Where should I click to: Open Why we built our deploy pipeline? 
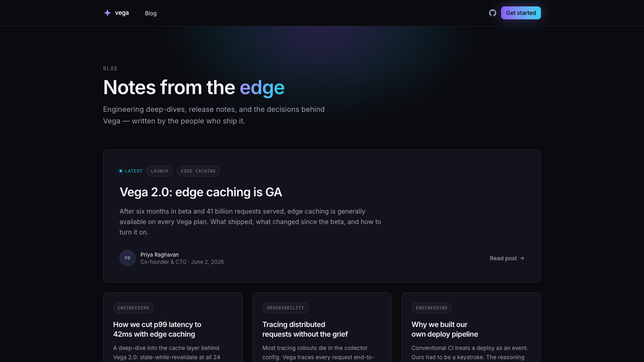(445, 329)
